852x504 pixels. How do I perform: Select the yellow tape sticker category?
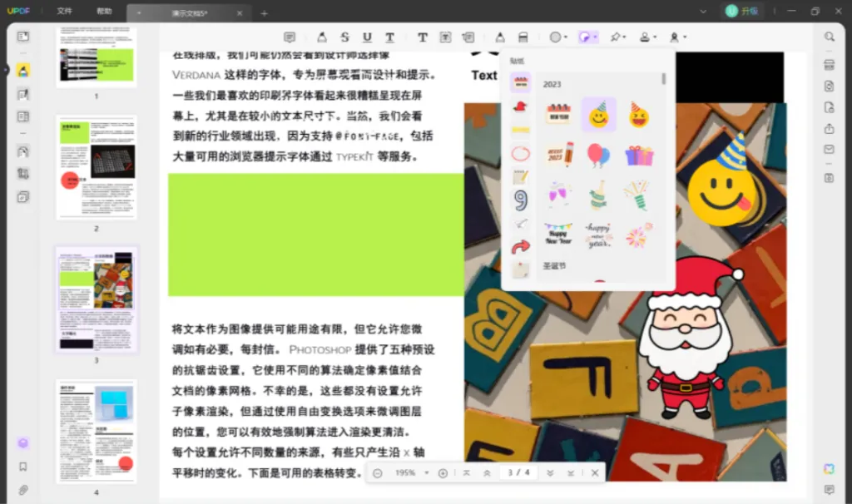tap(521, 130)
